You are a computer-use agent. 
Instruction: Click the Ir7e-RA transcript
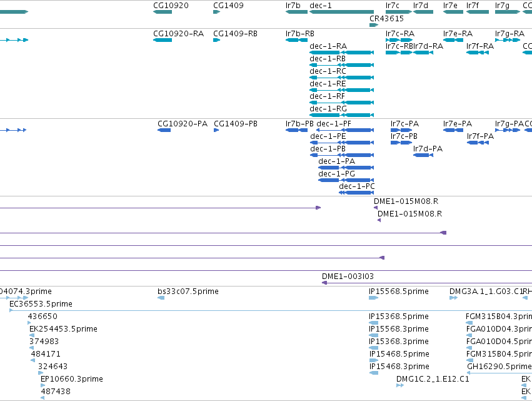[453, 40]
